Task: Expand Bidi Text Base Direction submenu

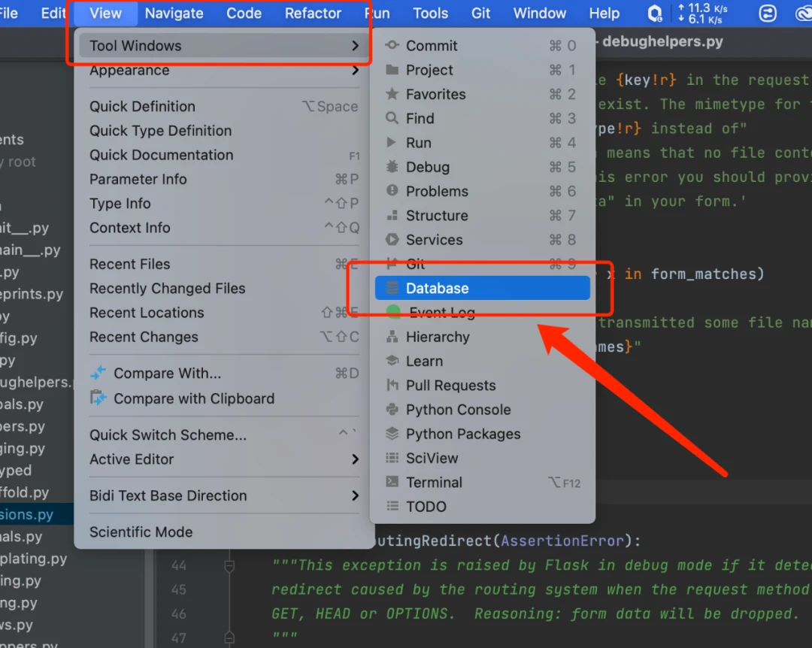Action: click(355, 495)
